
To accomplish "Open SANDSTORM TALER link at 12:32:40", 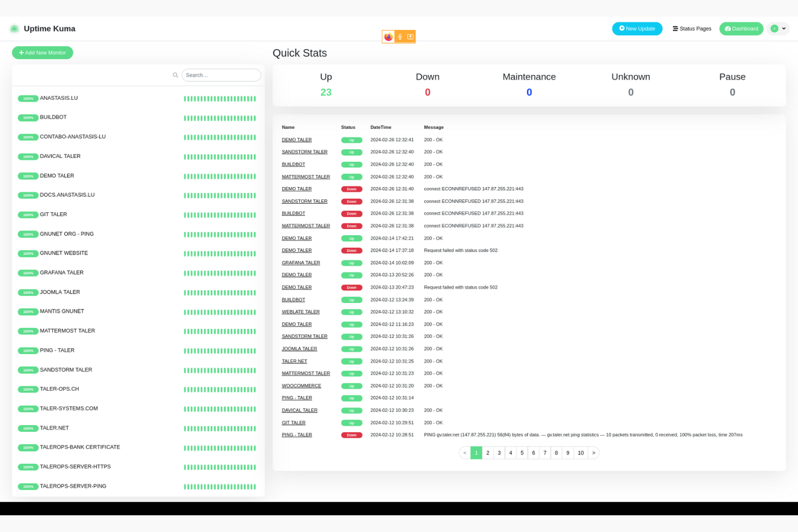I will pyautogui.click(x=305, y=152).
